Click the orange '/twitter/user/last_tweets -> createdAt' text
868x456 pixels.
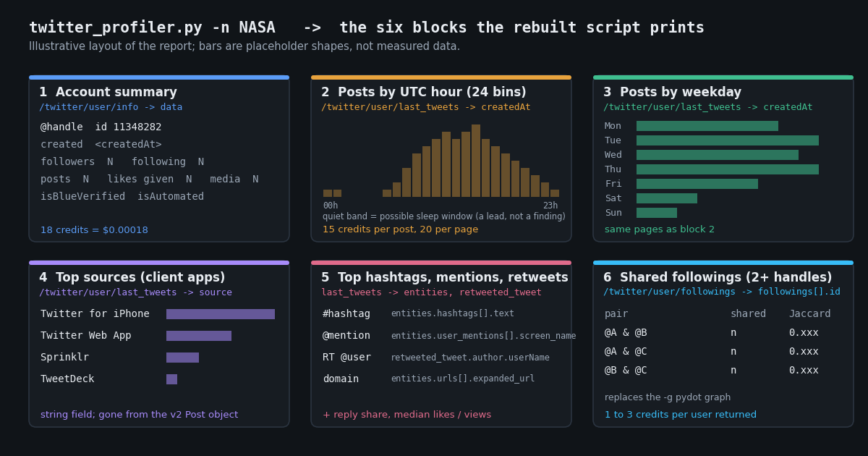426,107
